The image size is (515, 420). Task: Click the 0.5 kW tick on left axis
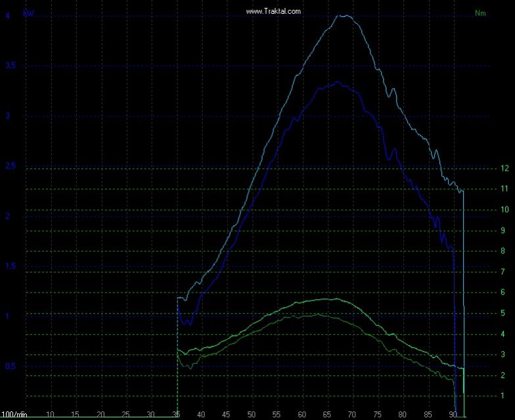11,366
